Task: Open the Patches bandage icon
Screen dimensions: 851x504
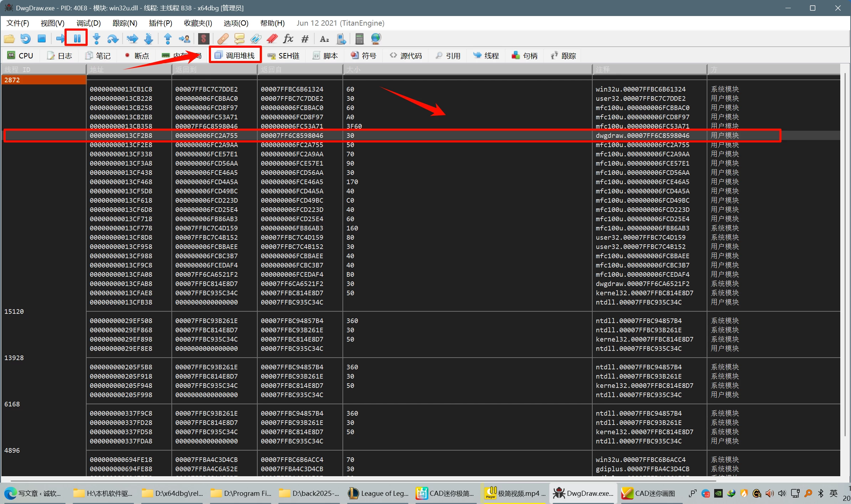Action: pos(223,38)
